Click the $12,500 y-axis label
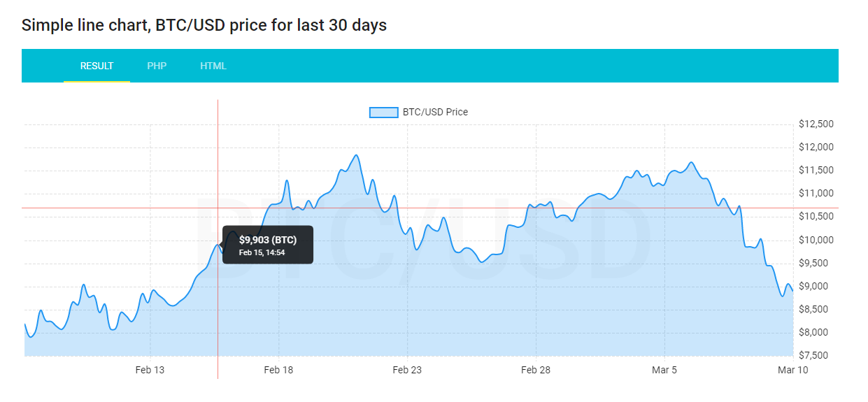 816,124
